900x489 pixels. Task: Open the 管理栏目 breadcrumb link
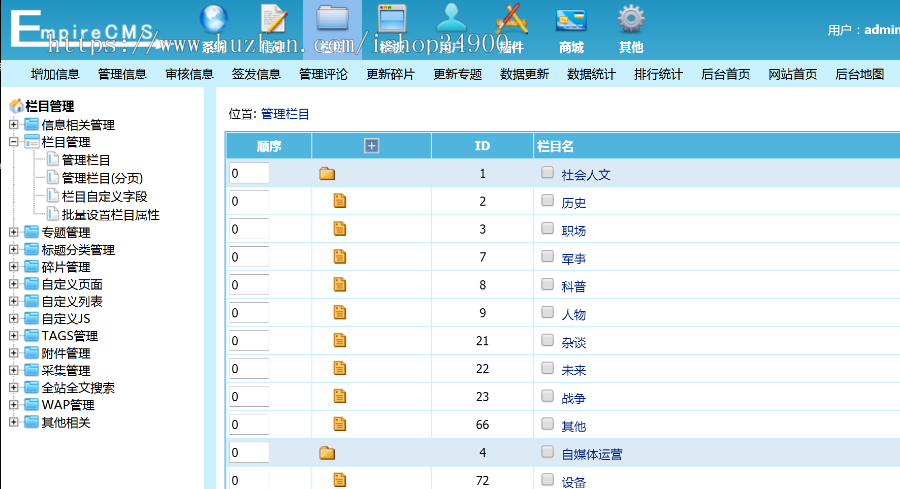coord(285,114)
